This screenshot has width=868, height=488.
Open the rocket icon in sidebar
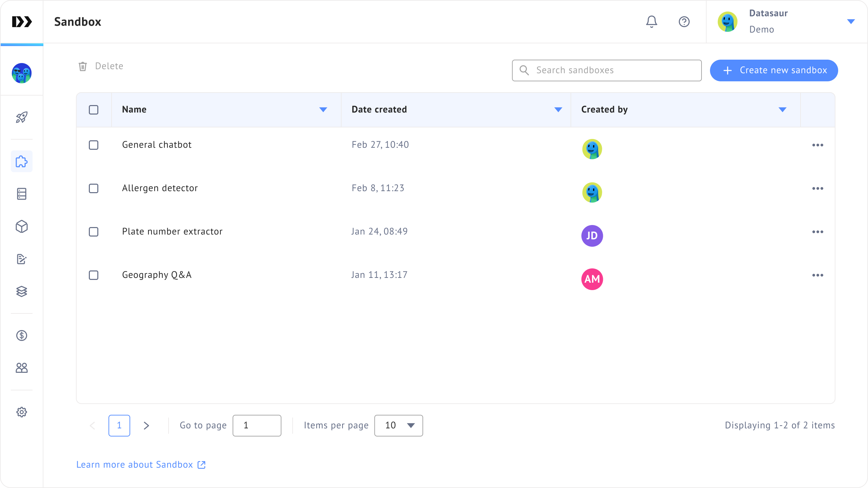[x=22, y=117]
